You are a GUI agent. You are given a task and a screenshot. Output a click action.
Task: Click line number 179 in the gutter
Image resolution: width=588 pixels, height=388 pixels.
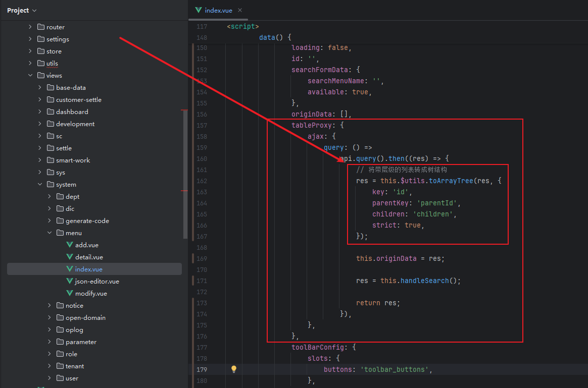[x=202, y=369]
